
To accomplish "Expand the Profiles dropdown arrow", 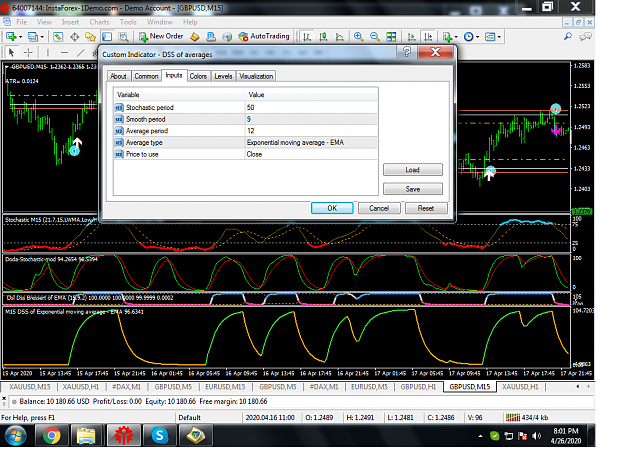I will [x=42, y=37].
